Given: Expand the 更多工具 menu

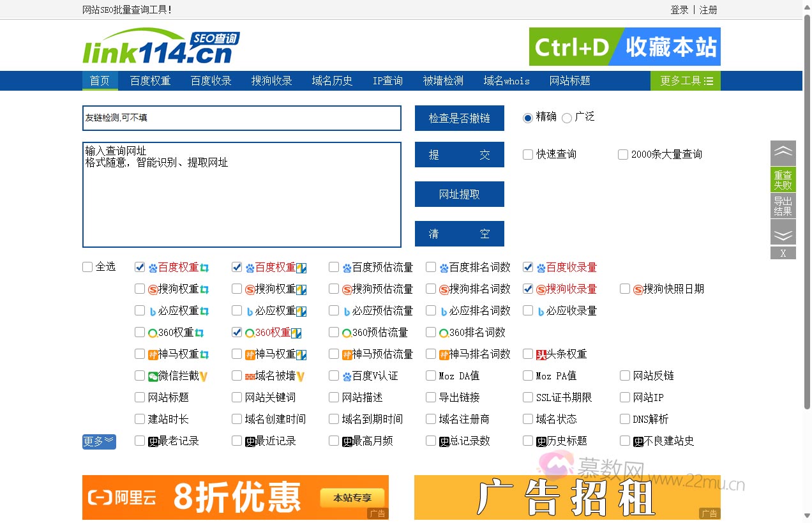Looking at the screenshot, I should (686, 81).
